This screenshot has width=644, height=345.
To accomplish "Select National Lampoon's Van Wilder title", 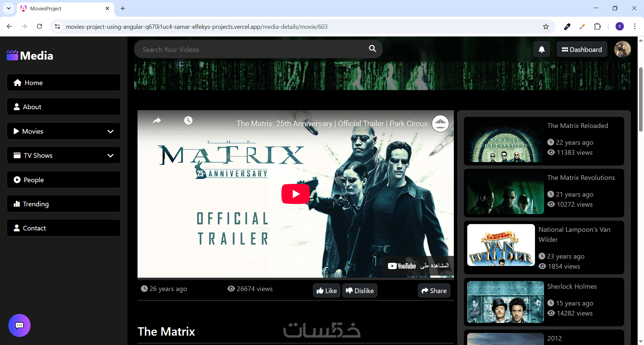I will click(575, 234).
